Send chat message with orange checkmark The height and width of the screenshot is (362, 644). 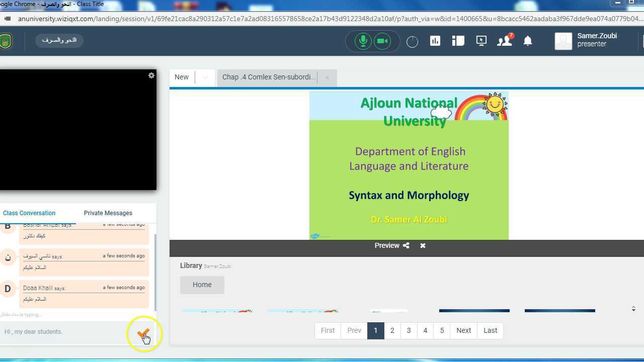click(x=143, y=333)
